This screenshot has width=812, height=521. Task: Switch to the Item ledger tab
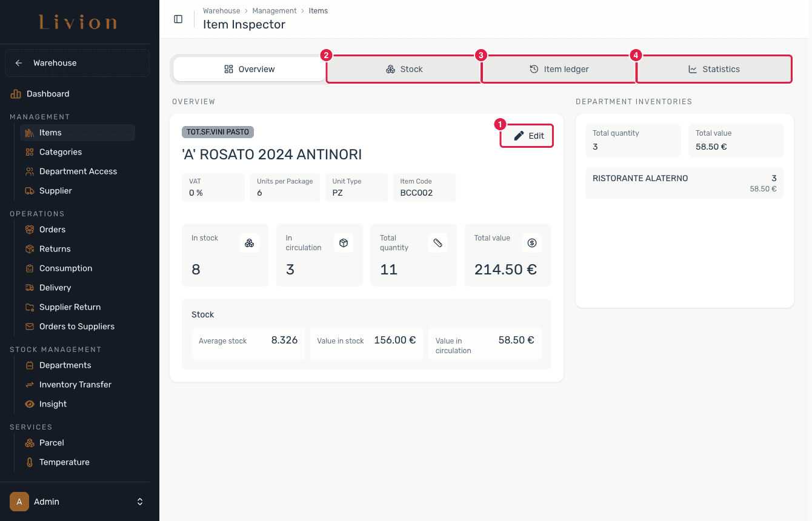click(559, 69)
